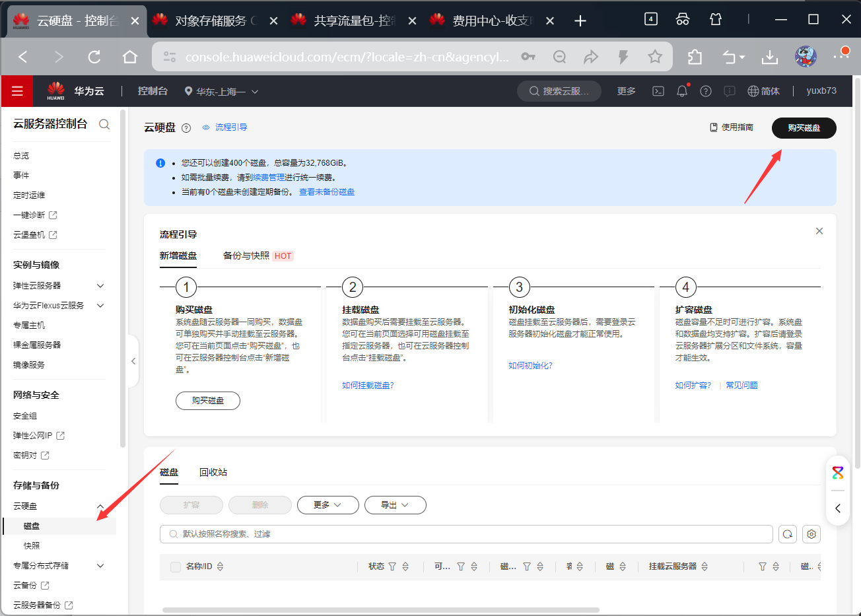The width and height of the screenshot is (861, 616).
Task: Expand the 弹性云服务器 sidebar group
Action: (100, 286)
